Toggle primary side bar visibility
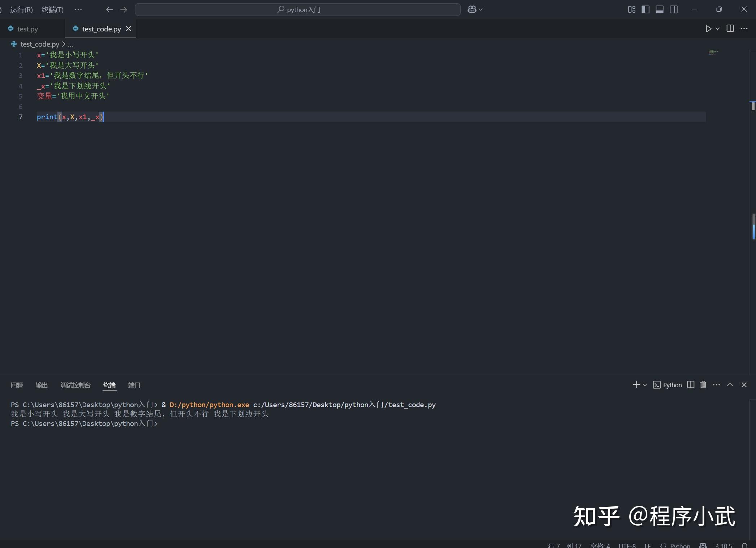This screenshot has width=756, height=548. (x=646, y=10)
